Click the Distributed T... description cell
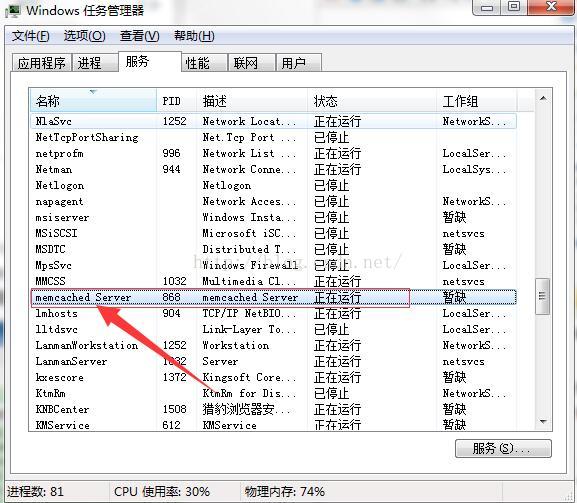This screenshot has width=577, height=503. (x=249, y=249)
